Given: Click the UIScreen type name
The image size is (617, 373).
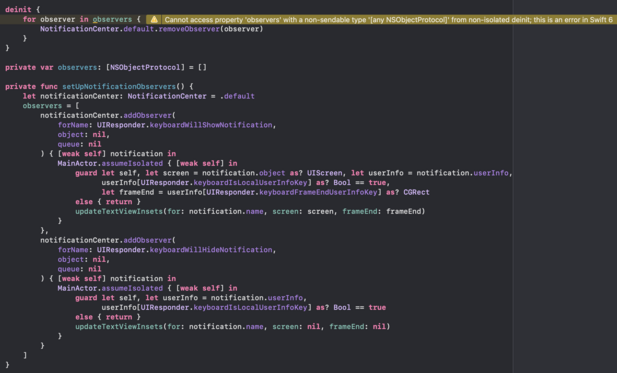Looking at the screenshot, I should pyautogui.click(x=325, y=173).
